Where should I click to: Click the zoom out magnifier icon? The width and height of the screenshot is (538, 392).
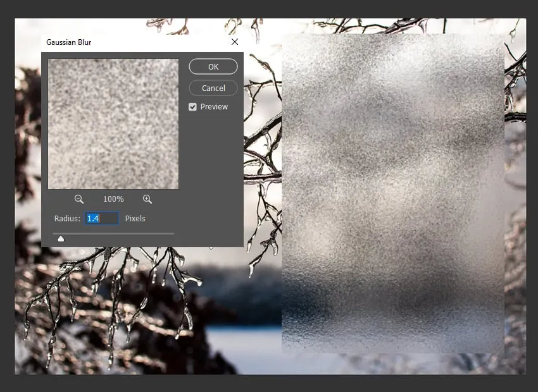pos(78,199)
